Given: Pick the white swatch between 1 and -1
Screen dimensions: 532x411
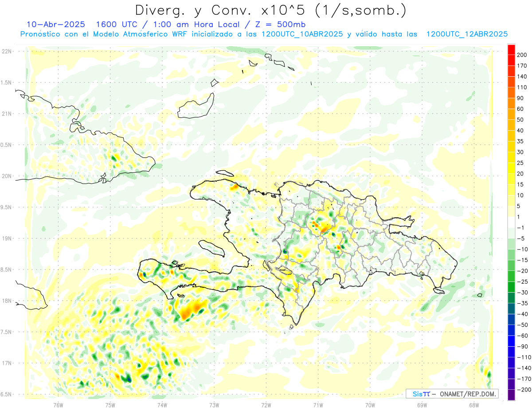Looking at the screenshot, I should (x=511, y=223).
